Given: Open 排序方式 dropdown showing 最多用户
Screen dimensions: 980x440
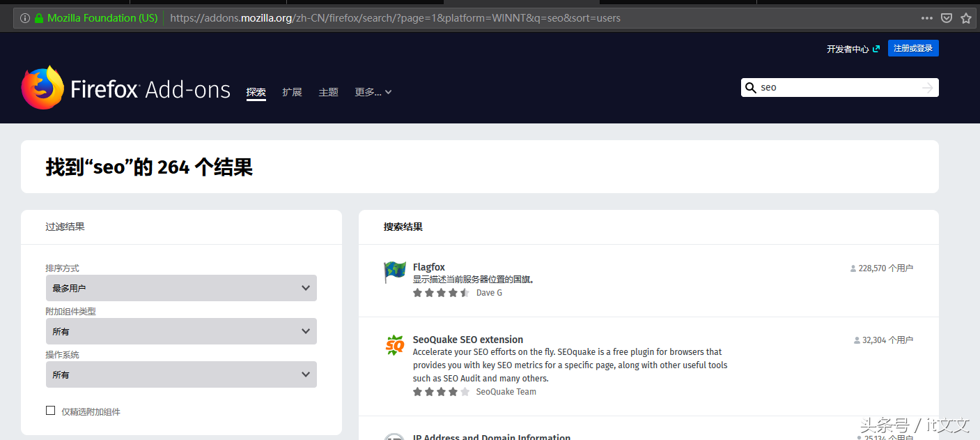Looking at the screenshot, I should (181, 288).
